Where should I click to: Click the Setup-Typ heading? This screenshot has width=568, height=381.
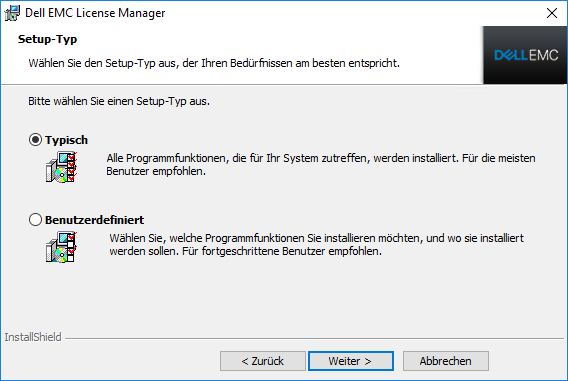47,39
